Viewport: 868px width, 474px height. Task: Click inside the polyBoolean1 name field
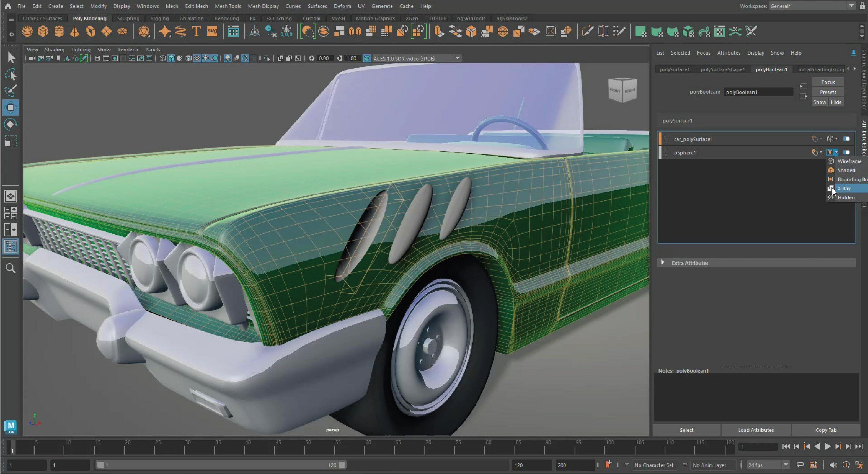pyautogui.click(x=758, y=92)
